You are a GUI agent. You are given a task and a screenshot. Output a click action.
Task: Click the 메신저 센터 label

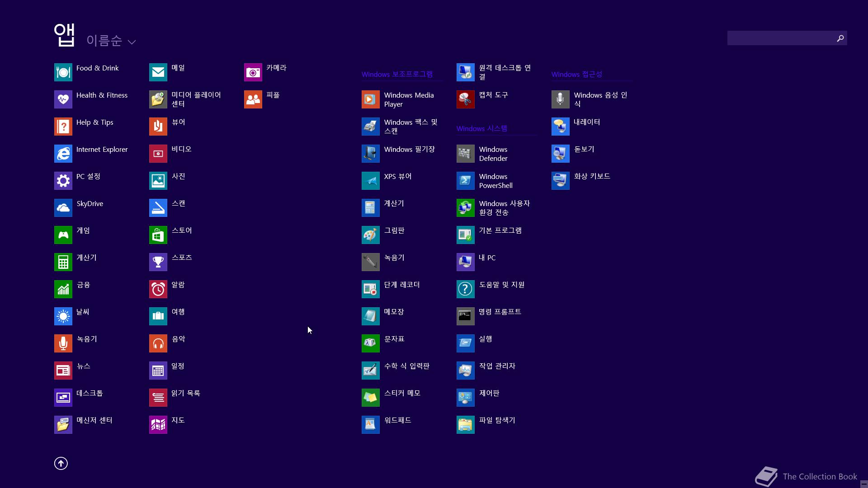(x=94, y=420)
